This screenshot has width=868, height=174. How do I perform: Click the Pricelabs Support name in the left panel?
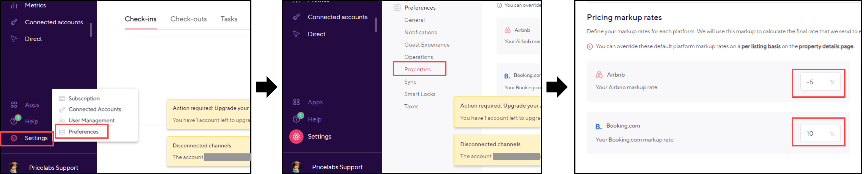[54, 168]
